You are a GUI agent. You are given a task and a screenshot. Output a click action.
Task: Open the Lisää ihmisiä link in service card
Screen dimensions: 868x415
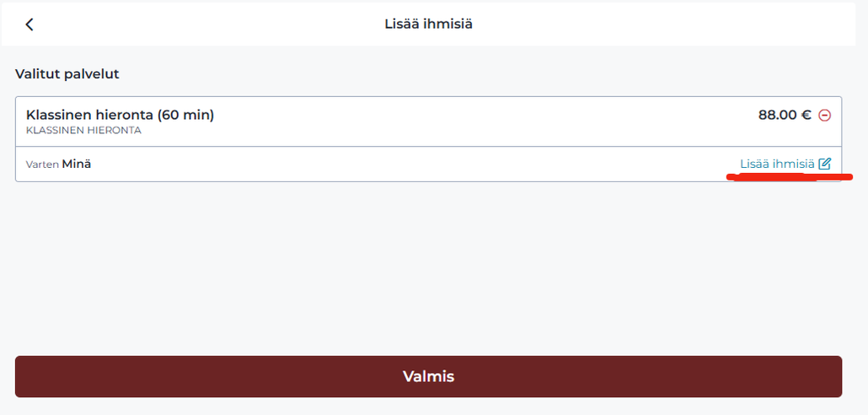(777, 164)
